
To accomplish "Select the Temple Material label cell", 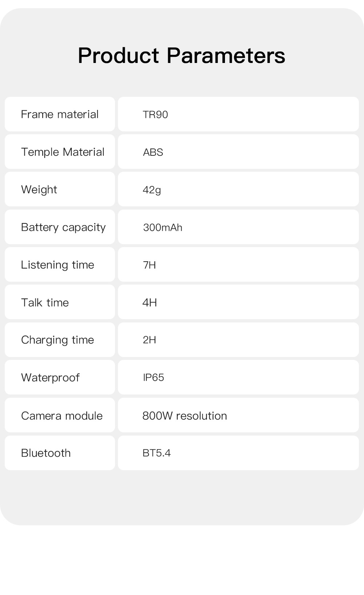I will [x=60, y=151].
